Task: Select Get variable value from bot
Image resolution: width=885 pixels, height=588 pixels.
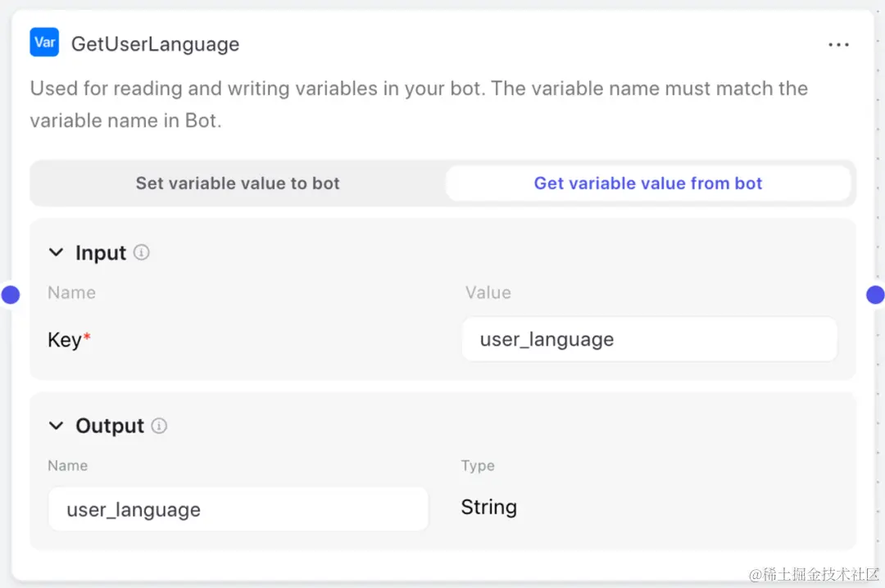Action: coord(648,183)
